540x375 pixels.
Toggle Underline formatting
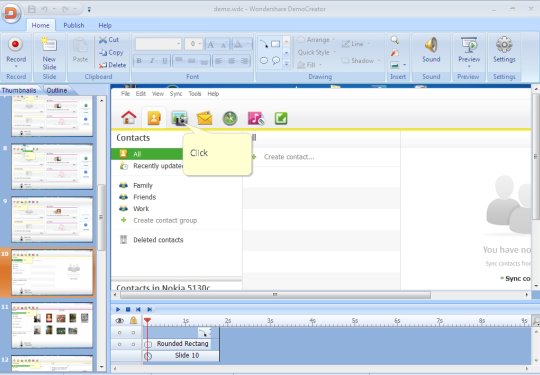pyautogui.click(x=165, y=61)
